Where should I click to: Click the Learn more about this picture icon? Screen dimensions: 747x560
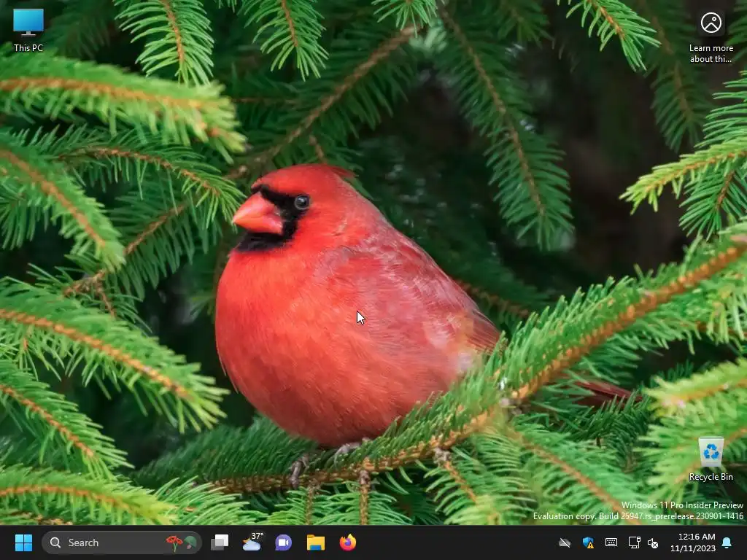coord(711,37)
